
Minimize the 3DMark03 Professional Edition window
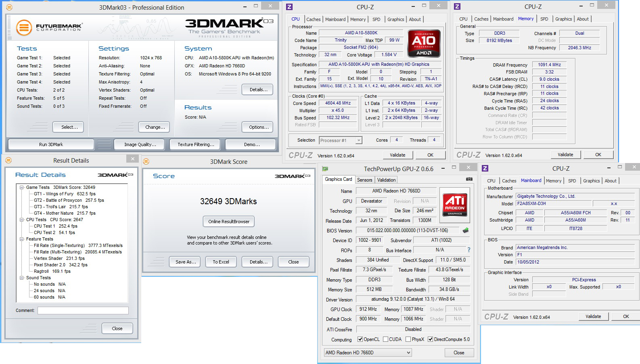pyautogui.click(x=245, y=6)
